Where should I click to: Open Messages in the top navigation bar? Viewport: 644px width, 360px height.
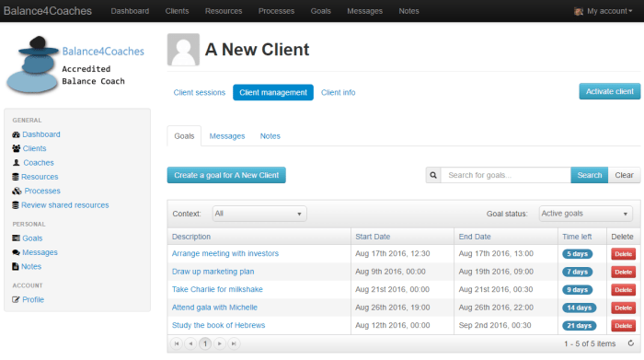tap(364, 11)
